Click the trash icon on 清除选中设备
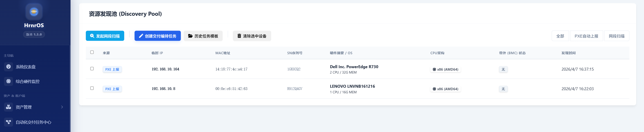Viewport: 644px width, 132px height. pos(239,36)
